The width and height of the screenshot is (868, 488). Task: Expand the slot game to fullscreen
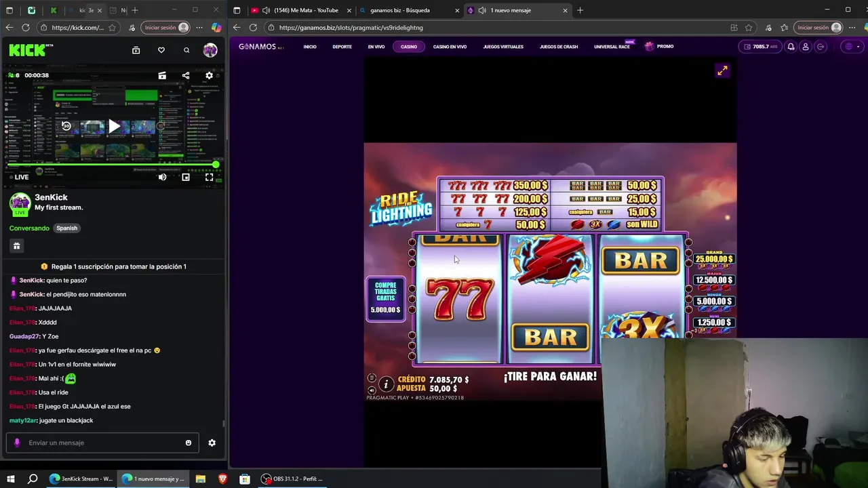tap(723, 70)
